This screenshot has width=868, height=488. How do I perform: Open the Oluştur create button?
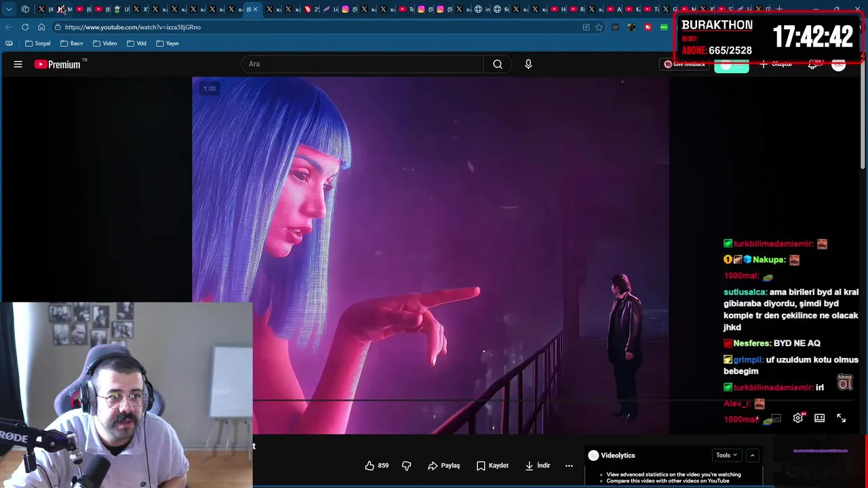coord(776,64)
